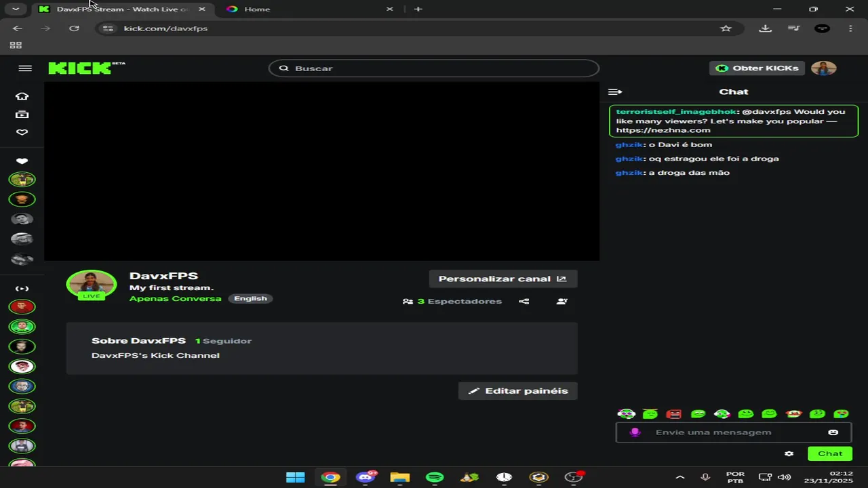The width and height of the screenshot is (868, 488).
Task: Click the address bar URL kick.com/davxfps
Action: pos(165,28)
